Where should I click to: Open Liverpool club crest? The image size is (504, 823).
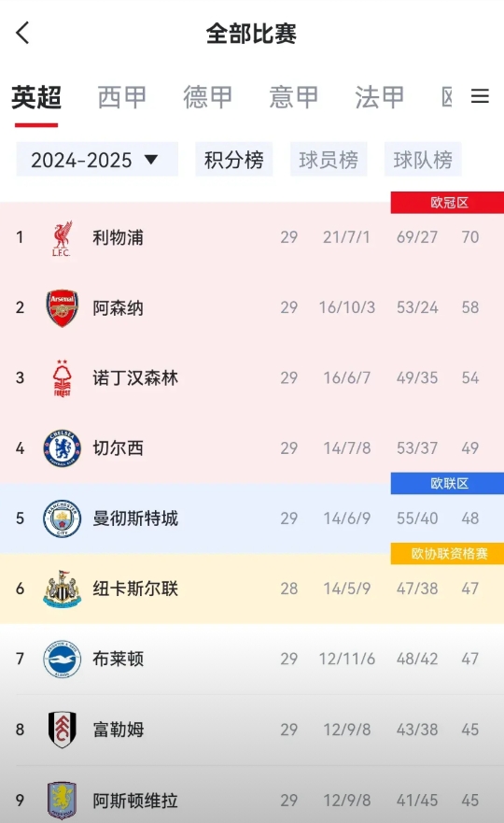tap(62, 238)
